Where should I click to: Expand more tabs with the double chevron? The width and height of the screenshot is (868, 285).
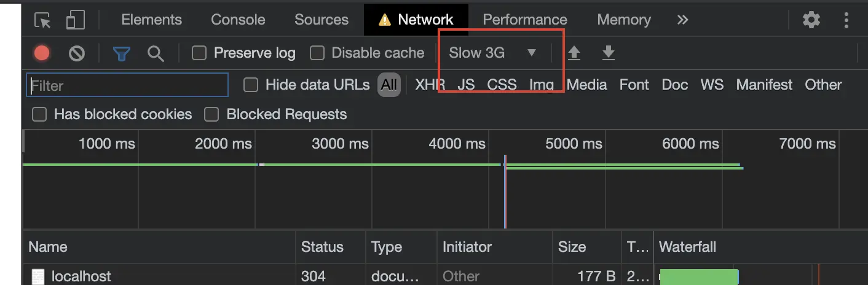(x=682, y=20)
